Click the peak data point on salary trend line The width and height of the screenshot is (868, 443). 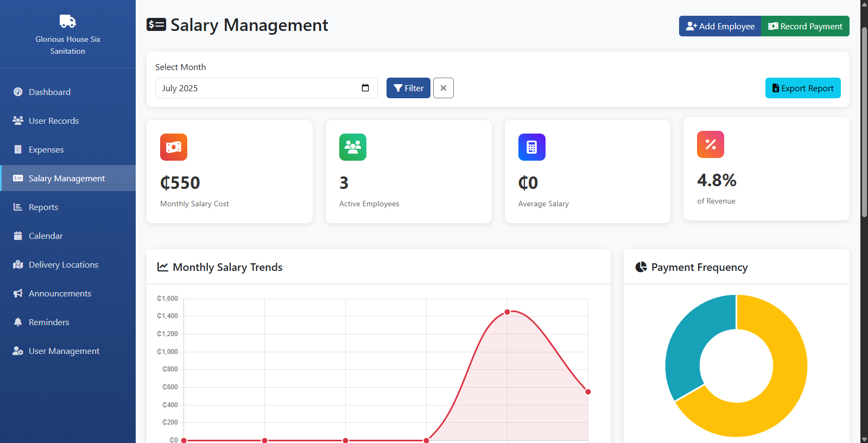pos(507,312)
